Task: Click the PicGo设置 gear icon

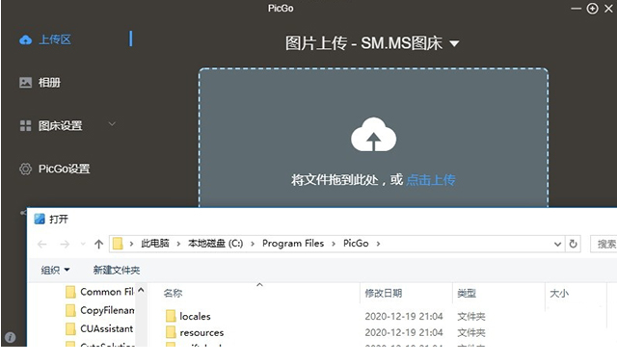Action: 26,169
